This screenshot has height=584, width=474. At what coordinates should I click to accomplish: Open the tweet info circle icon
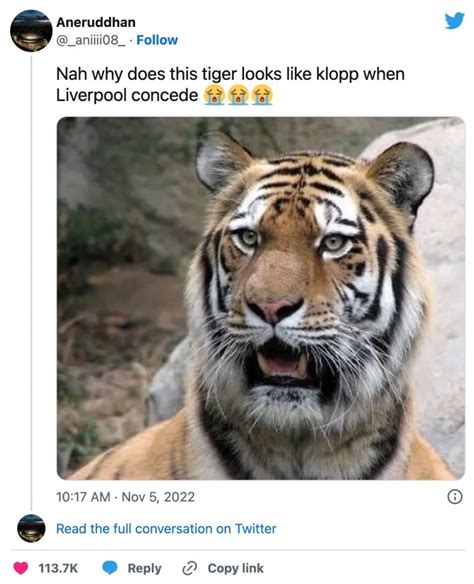coord(455,497)
